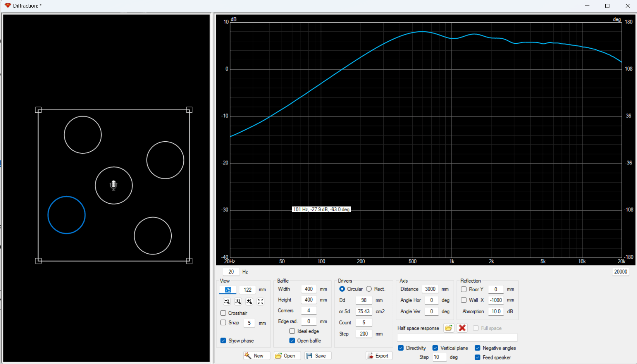This screenshot has width=637, height=364.
Task: Enable the Ideal edge checkbox
Action: pyautogui.click(x=292, y=331)
